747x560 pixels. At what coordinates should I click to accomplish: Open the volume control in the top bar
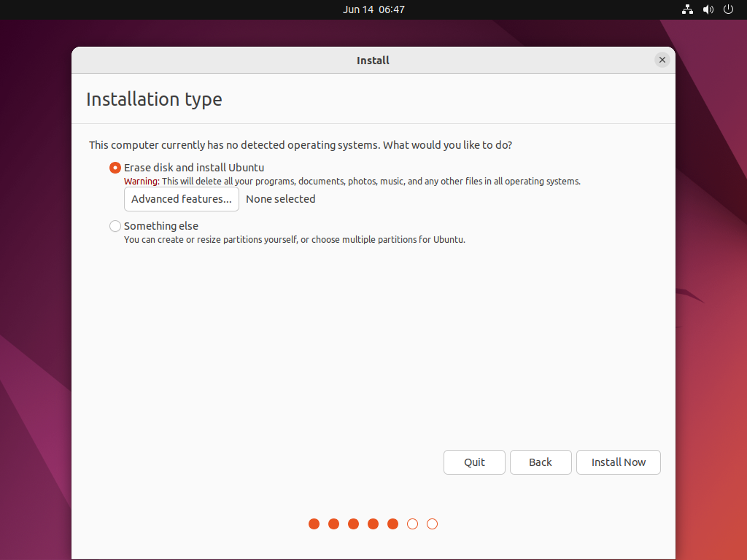tap(708, 9)
